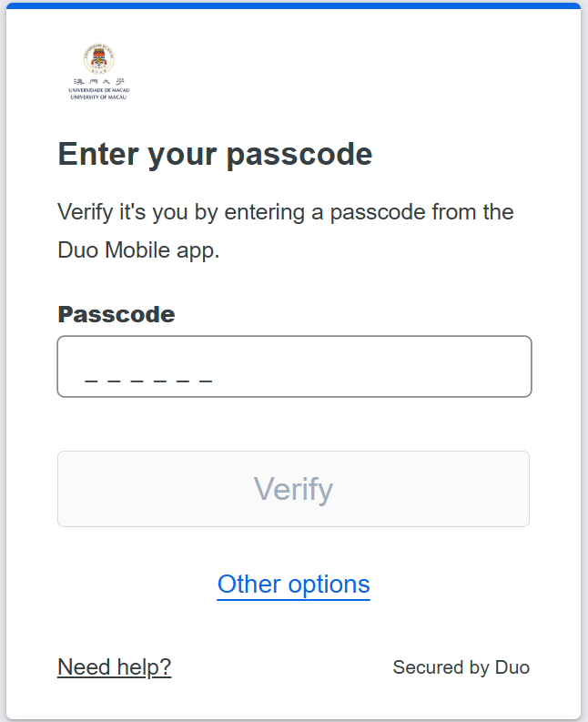The image size is (588, 722).
Task: Click the word "passcode" in the heading
Action: tap(299, 155)
